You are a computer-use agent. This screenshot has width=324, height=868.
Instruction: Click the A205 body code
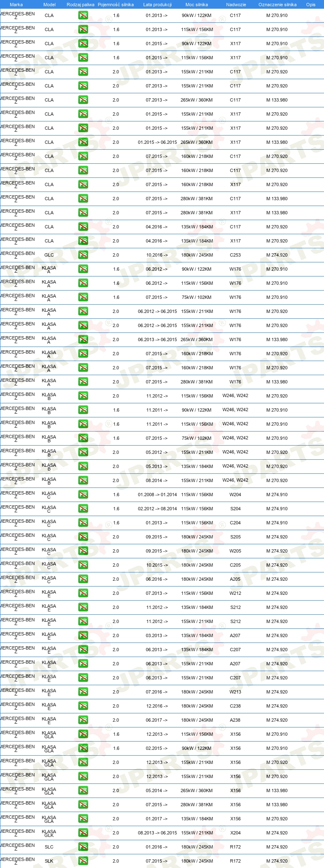click(235, 579)
